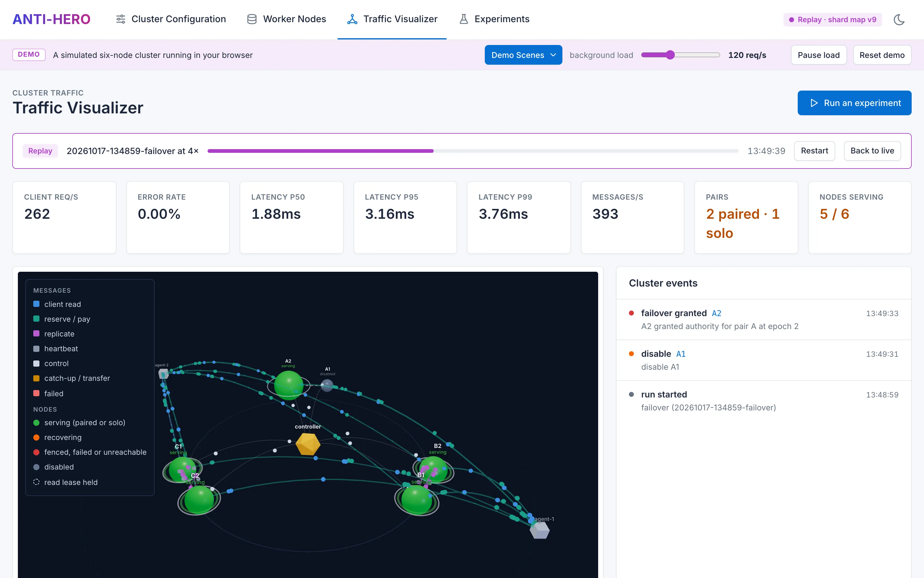Select the C1 serving node sphere

click(x=182, y=470)
